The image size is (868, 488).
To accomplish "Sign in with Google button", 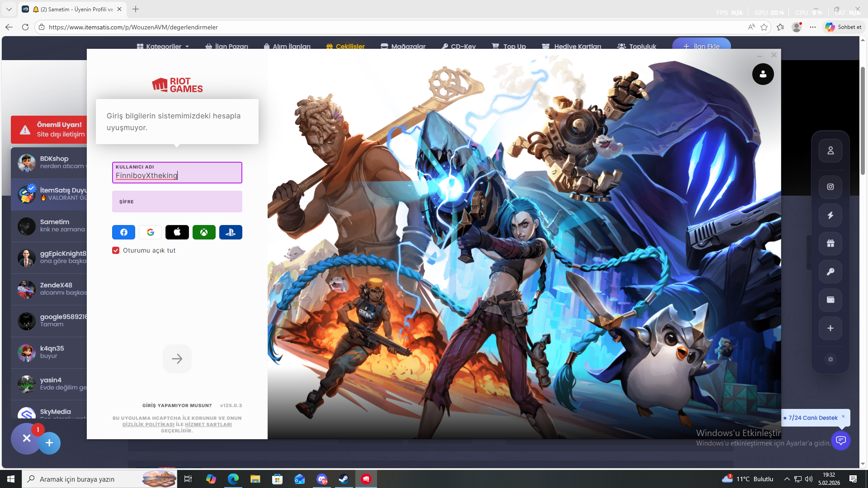I will (151, 232).
